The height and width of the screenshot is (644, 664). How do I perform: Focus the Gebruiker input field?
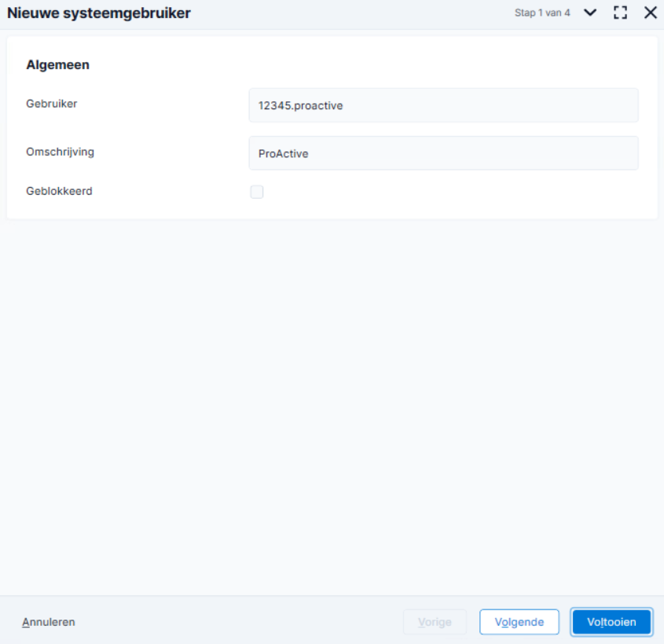(x=443, y=105)
